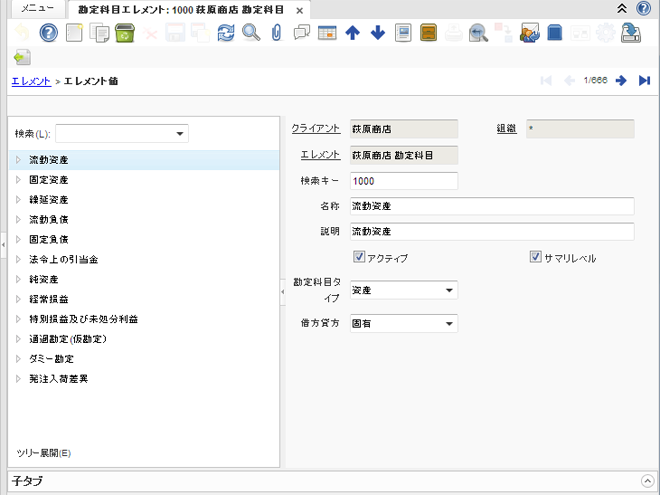Open 勘定科目タイプ dropdown
The width and height of the screenshot is (660, 495).
pyautogui.click(x=449, y=290)
